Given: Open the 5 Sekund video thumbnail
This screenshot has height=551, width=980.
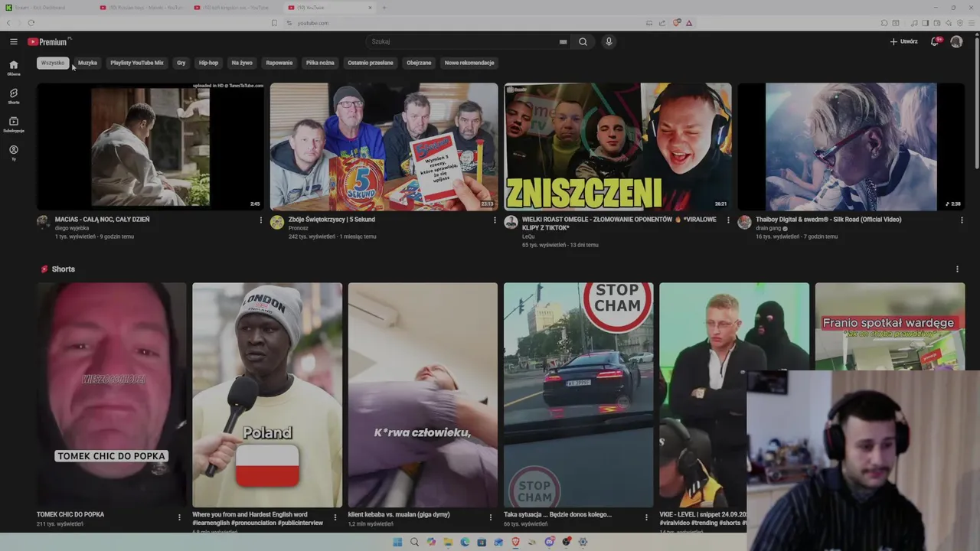Looking at the screenshot, I should (384, 147).
